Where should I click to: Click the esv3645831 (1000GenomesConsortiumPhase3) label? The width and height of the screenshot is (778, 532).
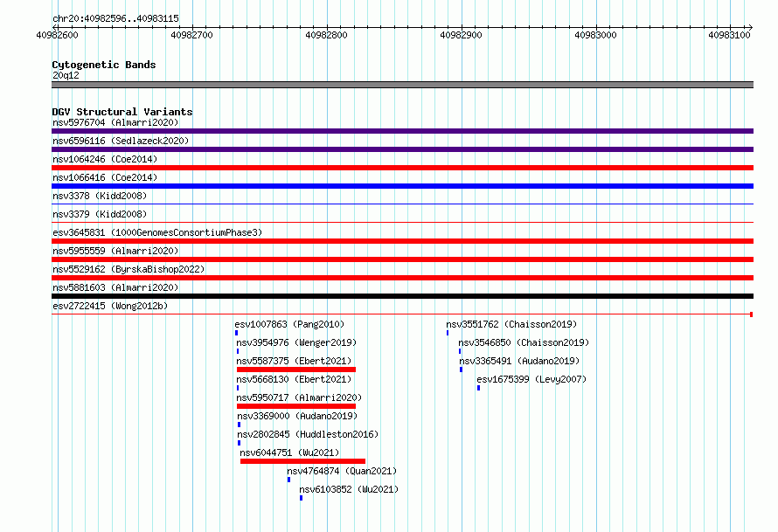tap(157, 232)
